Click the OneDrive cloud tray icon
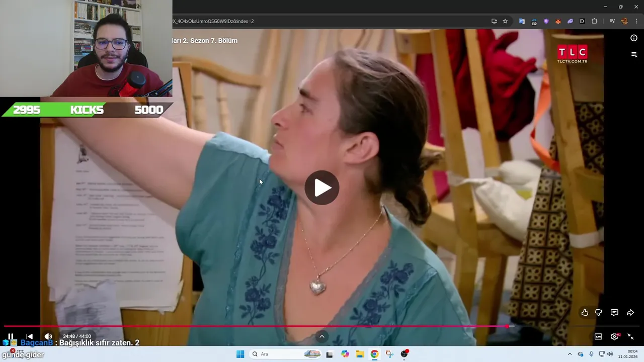The width and height of the screenshot is (644, 362). (581, 354)
